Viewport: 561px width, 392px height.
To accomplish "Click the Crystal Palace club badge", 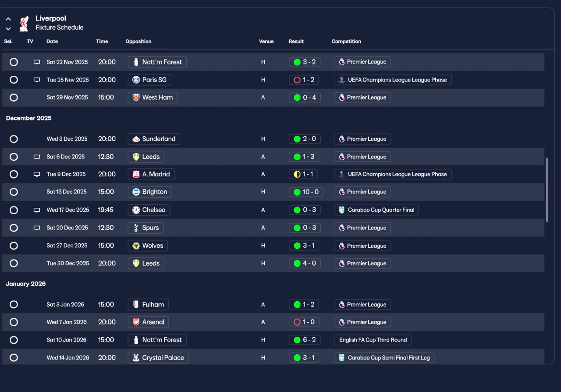I will (136, 358).
